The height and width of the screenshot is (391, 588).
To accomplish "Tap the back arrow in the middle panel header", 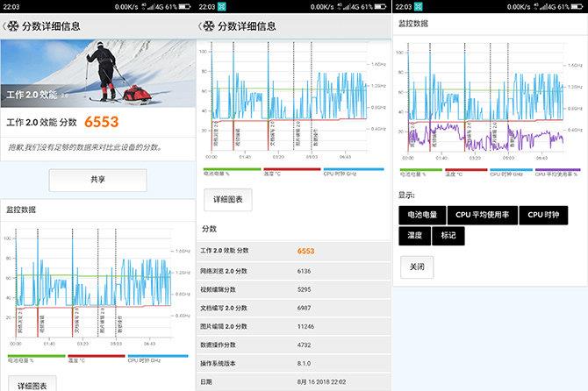I will tap(201, 26).
